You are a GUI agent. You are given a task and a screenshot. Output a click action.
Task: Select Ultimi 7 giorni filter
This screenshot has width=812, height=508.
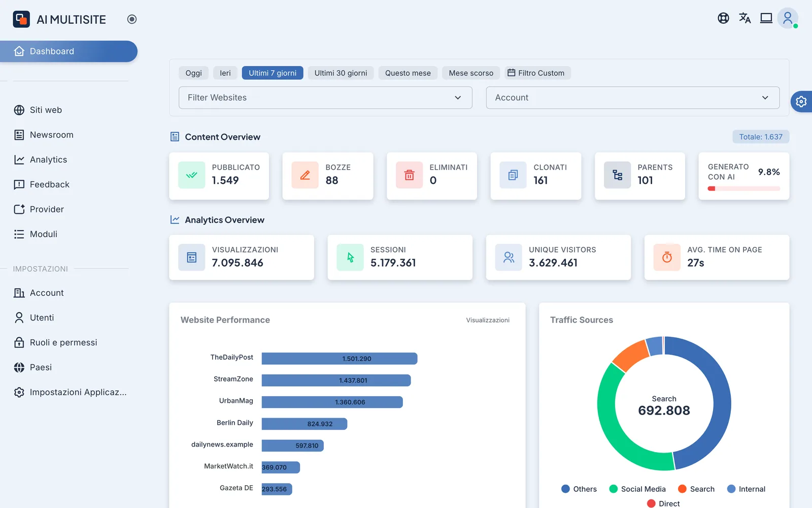(273, 73)
